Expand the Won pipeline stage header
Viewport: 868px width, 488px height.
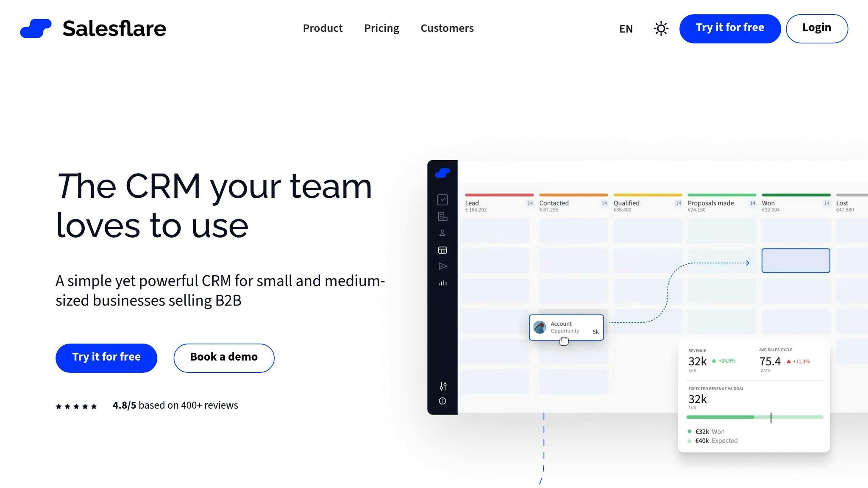[x=768, y=203]
